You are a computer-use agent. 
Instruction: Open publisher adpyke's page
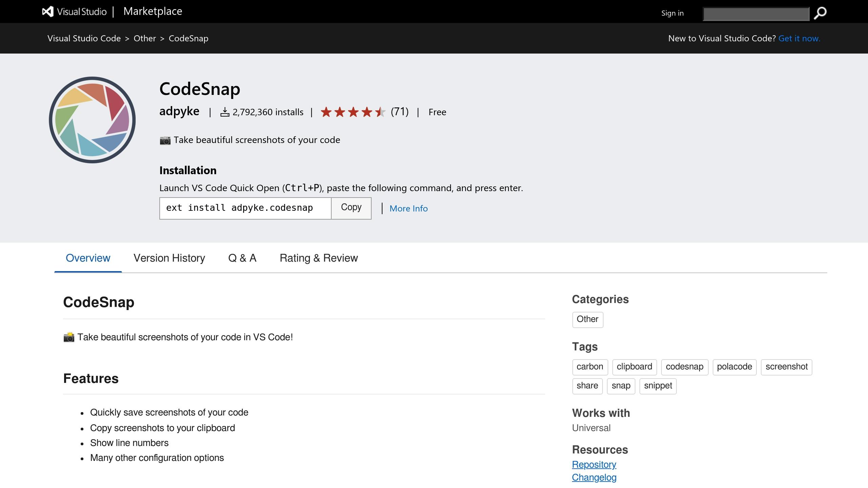tap(179, 111)
